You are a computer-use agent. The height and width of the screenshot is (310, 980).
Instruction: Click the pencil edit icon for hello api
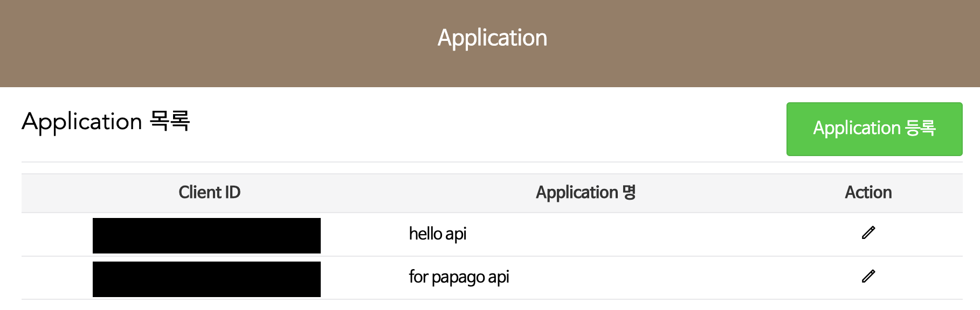tap(868, 233)
